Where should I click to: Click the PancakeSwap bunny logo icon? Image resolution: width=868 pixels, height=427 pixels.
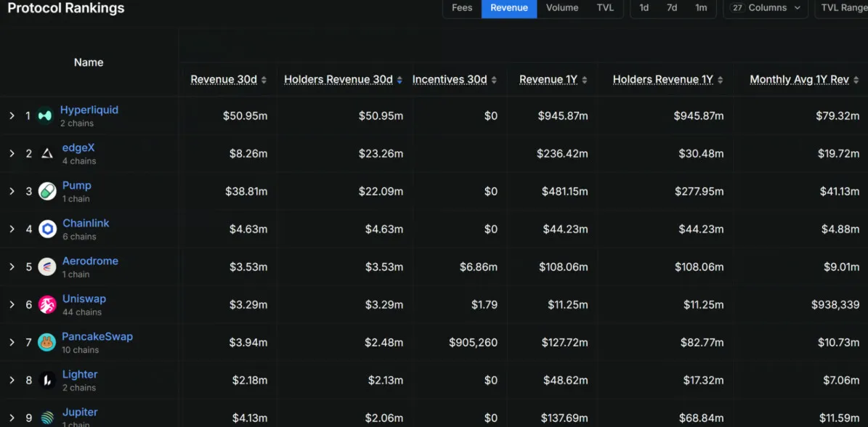click(x=47, y=342)
